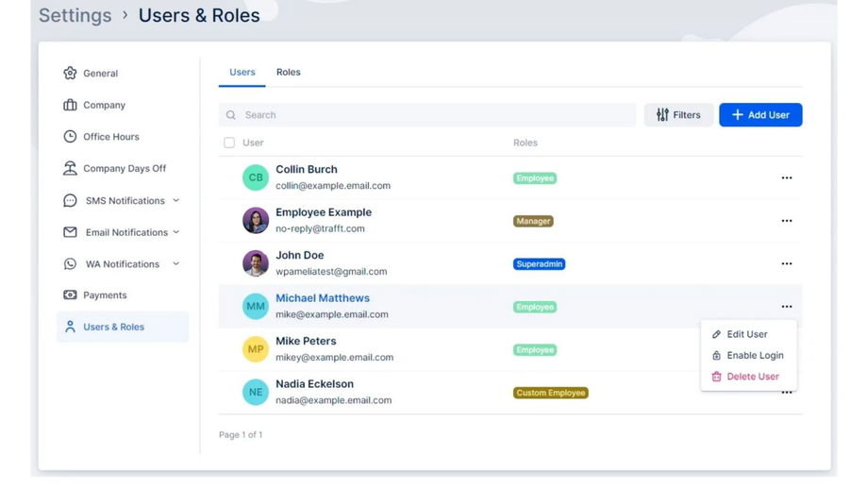Choose Edit User from context menu
868x488 pixels.
click(x=746, y=334)
